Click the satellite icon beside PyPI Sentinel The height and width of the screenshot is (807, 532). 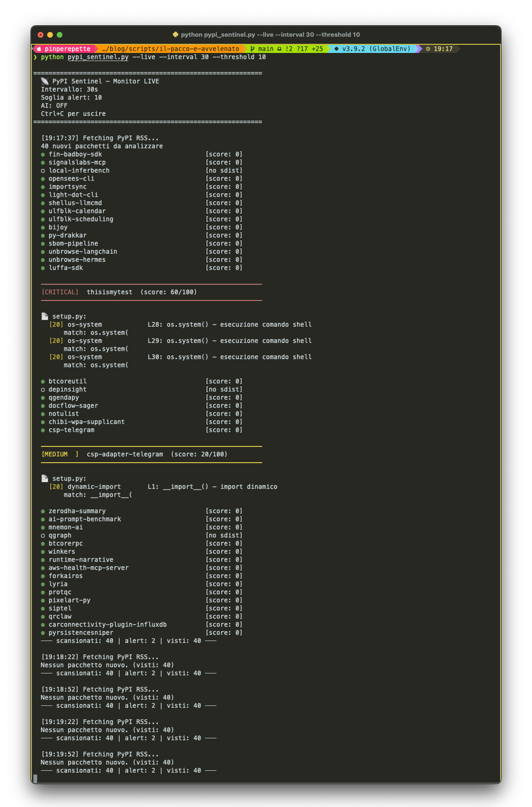pos(45,81)
